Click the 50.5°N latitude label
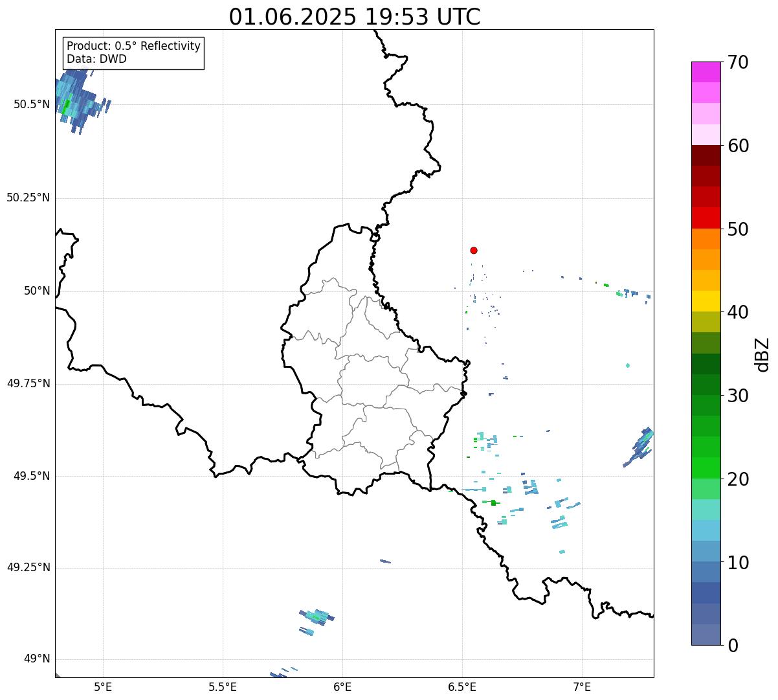This screenshot has height=700, width=778. (32, 104)
